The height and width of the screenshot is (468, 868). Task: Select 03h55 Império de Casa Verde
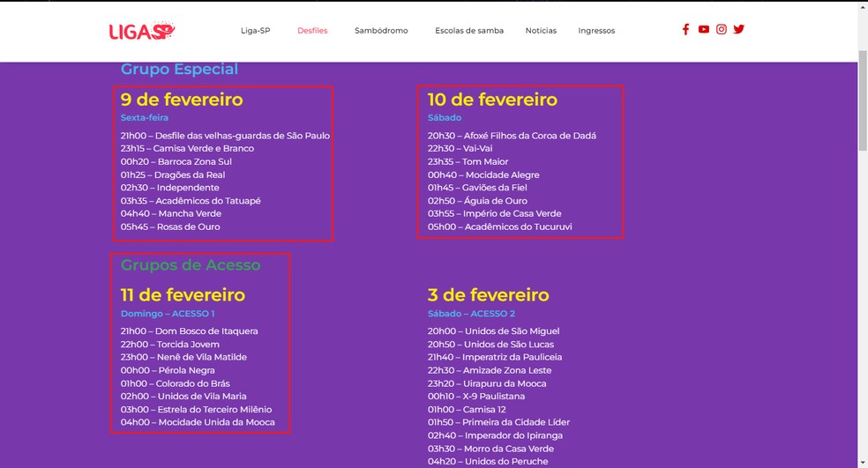tap(494, 213)
